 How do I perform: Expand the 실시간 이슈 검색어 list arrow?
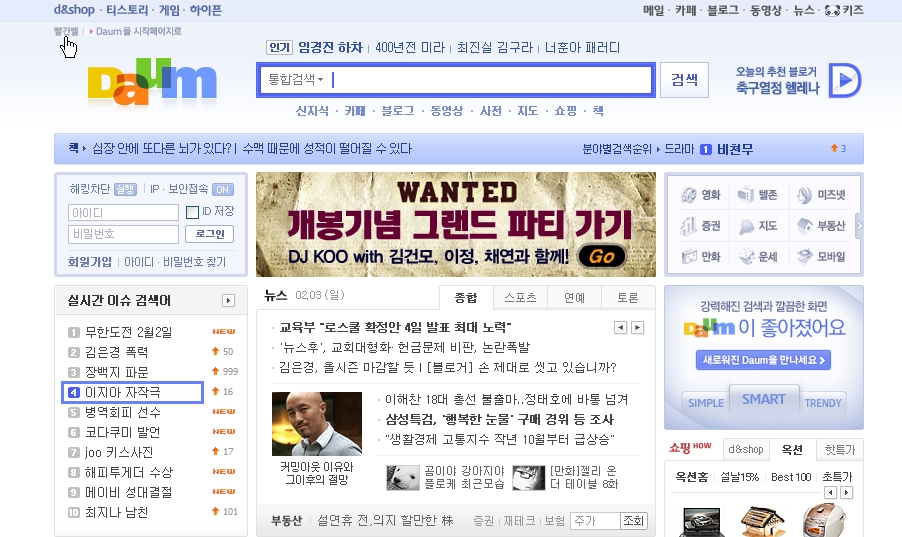228,300
